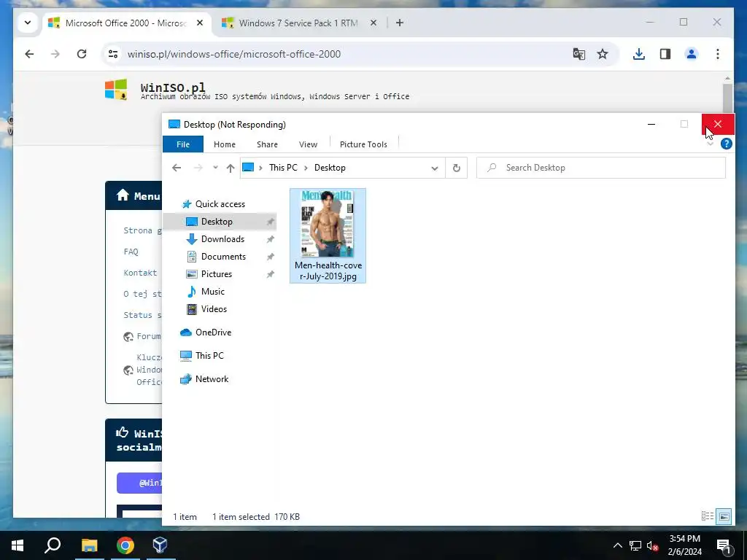The width and height of the screenshot is (747, 560).
Task: Click the VirtualBox taskbar icon
Action: [160, 545]
